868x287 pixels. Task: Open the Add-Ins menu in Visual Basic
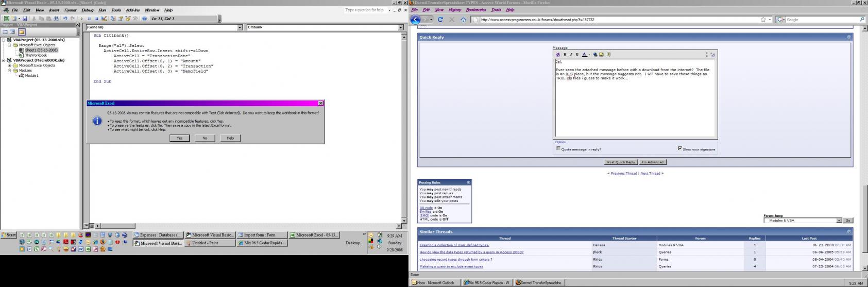tap(132, 10)
